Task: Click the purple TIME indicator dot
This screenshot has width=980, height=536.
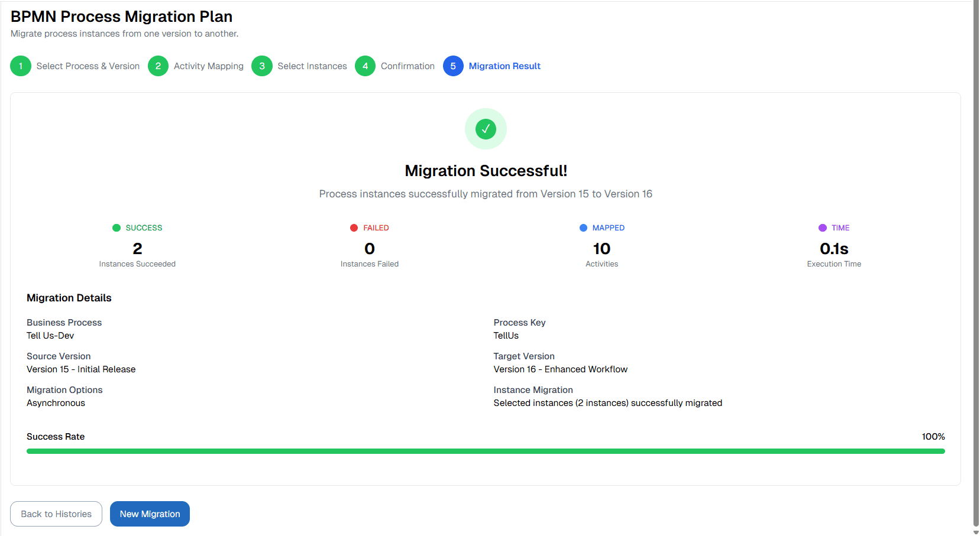Action: click(821, 228)
